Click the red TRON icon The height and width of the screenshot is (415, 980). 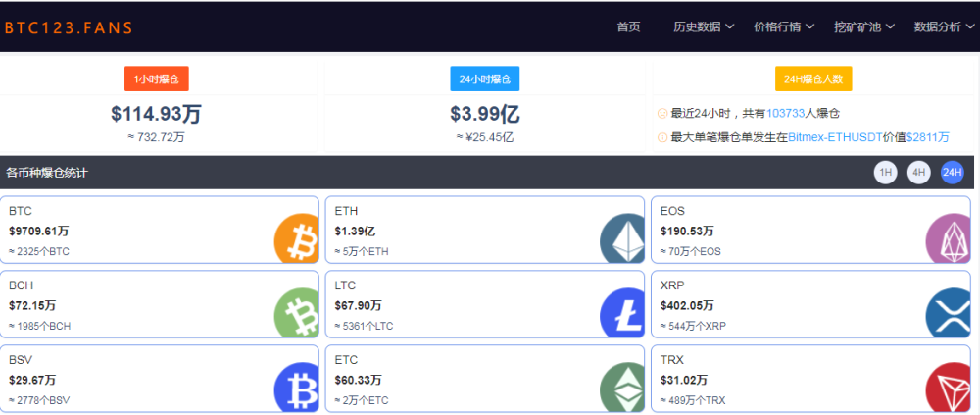tap(948, 387)
